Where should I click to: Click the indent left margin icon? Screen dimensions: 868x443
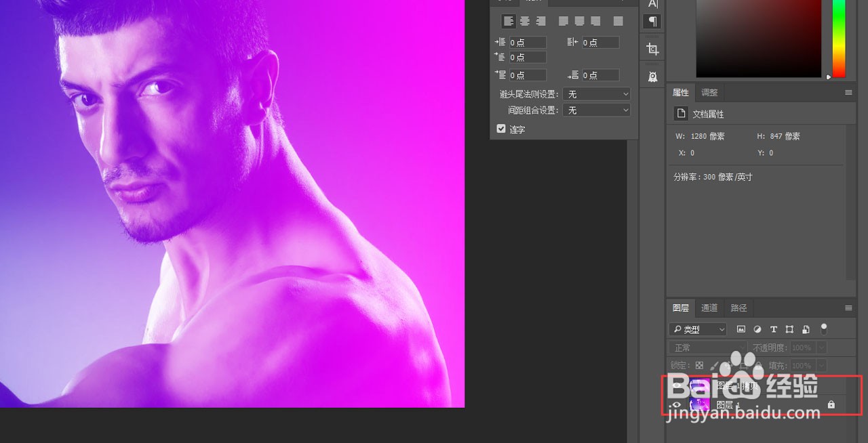500,42
